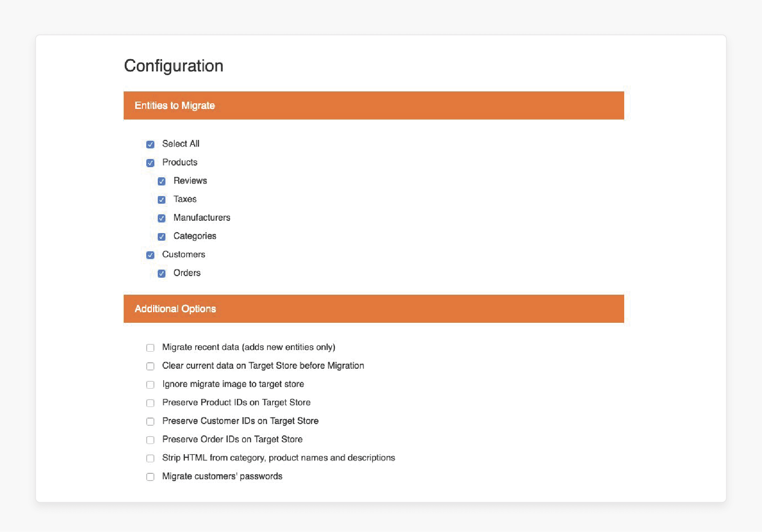Click the Additional Options header

(374, 309)
